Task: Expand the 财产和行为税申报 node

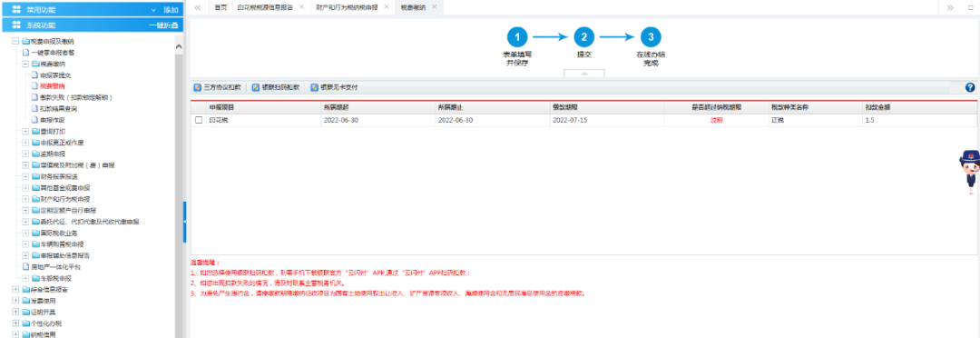Action: pos(25,199)
